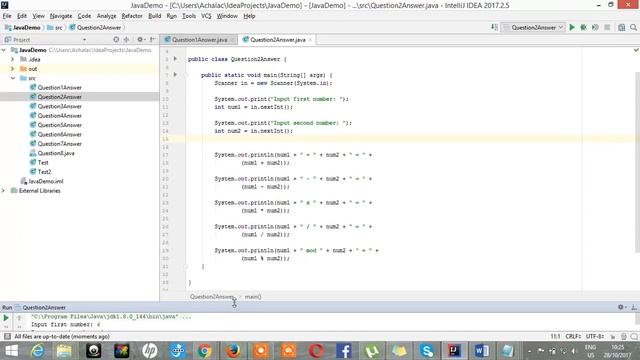Hide the Run tool window
This screenshot has height=360, width=640.
pos(634,307)
